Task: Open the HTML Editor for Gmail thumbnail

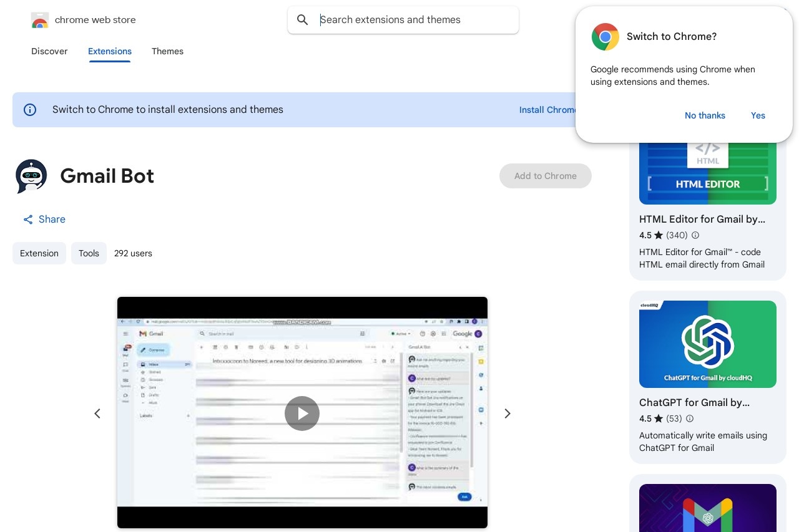Action: click(x=708, y=172)
